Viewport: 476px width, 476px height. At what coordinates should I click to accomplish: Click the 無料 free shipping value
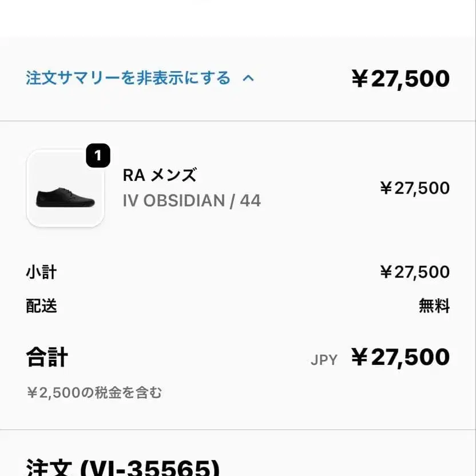[434, 306]
